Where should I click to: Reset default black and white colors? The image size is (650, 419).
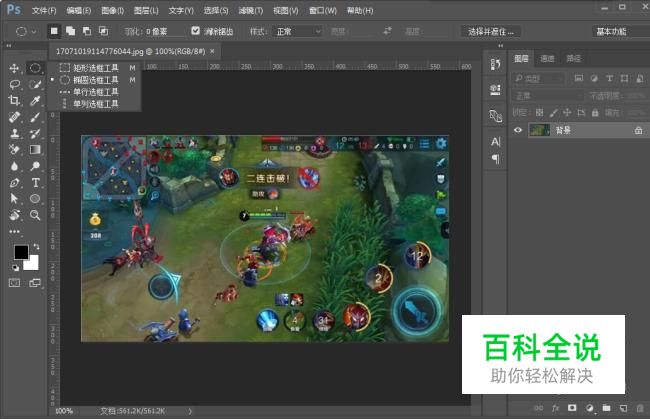coord(15,268)
